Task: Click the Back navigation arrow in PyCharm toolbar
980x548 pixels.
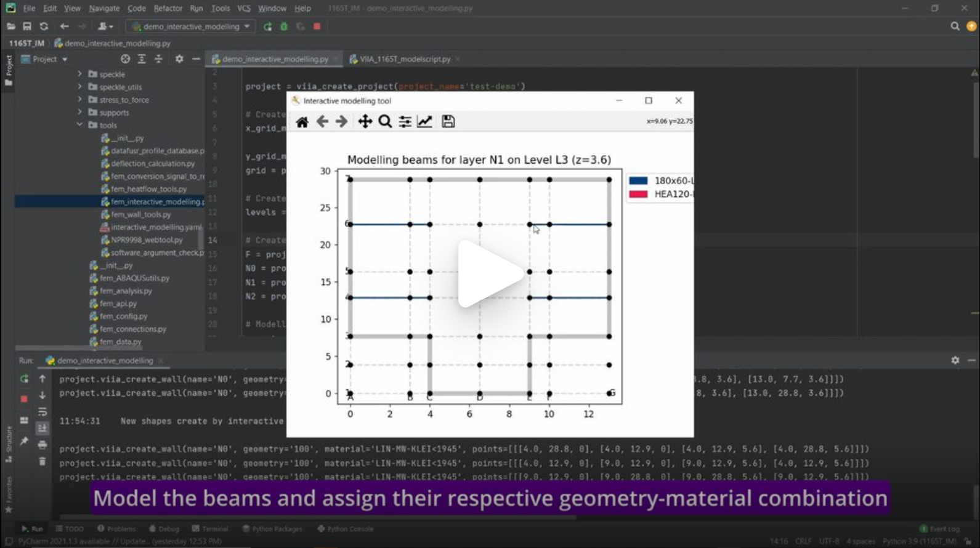Action: (x=64, y=26)
